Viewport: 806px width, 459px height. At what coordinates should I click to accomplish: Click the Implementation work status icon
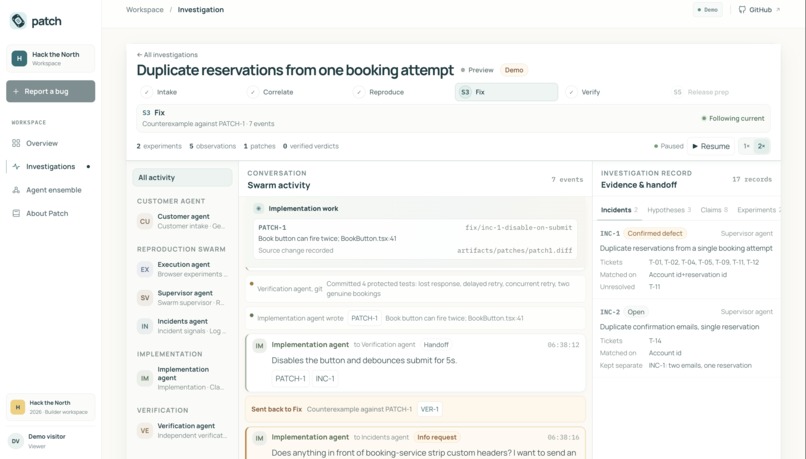(259, 209)
